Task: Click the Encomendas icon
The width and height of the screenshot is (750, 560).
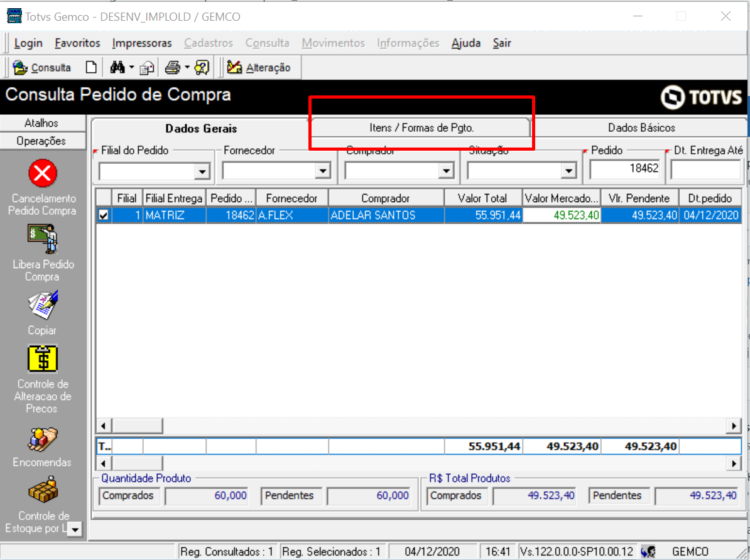Action: pos(43,439)
